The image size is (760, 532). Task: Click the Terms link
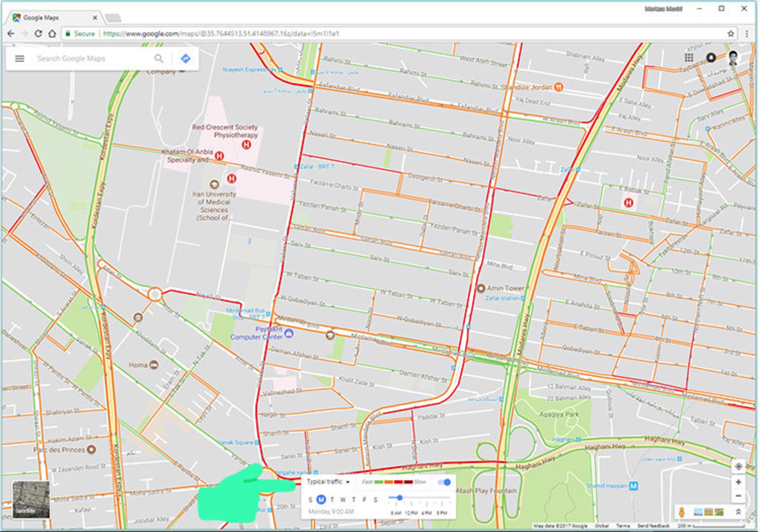pos(623,526)
